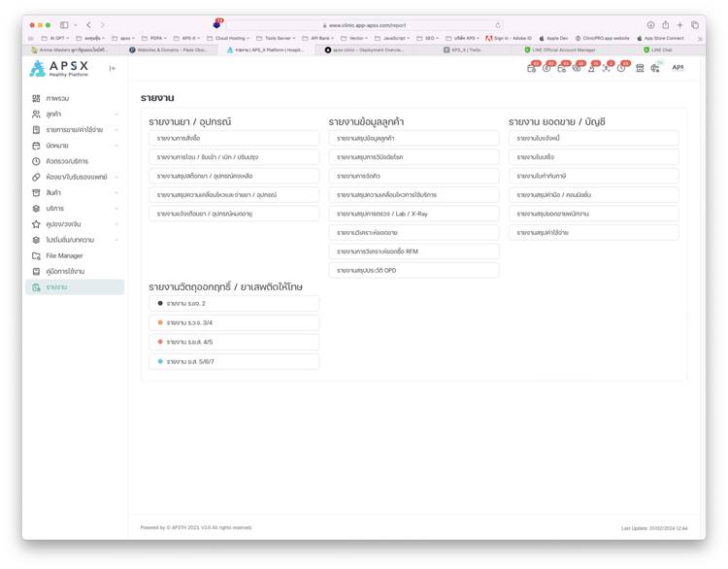Open คู่มือการใช้งาน manual in sidebar
This screenshot has width=728, height=569.
click(x=65, y=271)
